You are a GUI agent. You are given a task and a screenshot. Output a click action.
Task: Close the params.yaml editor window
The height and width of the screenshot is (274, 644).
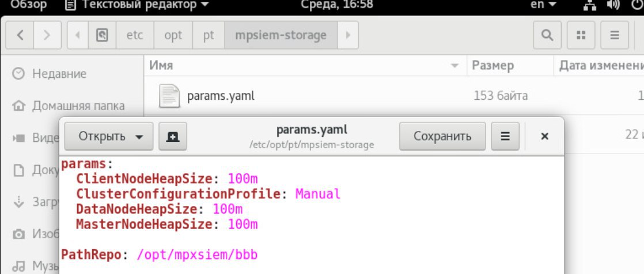pyautogui.click(x=544, y=136)
